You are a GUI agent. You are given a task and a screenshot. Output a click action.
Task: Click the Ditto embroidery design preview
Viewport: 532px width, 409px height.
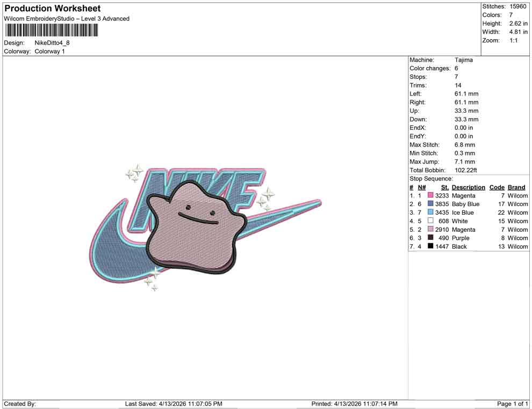(x=205, y=228)
